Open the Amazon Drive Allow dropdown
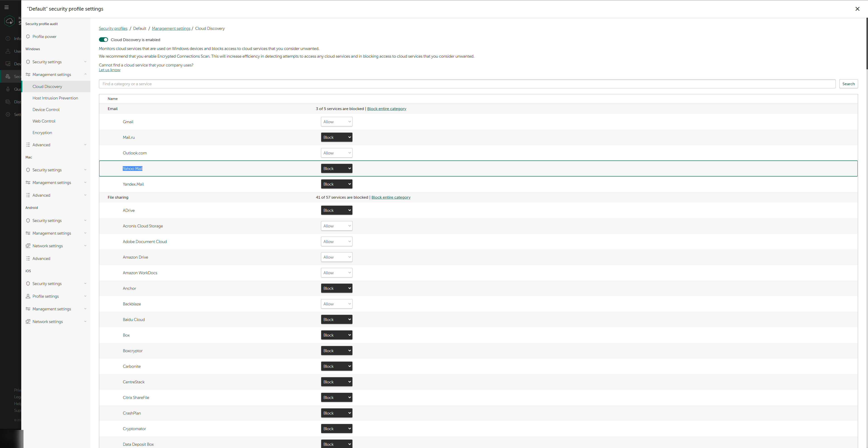Viewport: 868px width, 448px height. coord(336,257)
